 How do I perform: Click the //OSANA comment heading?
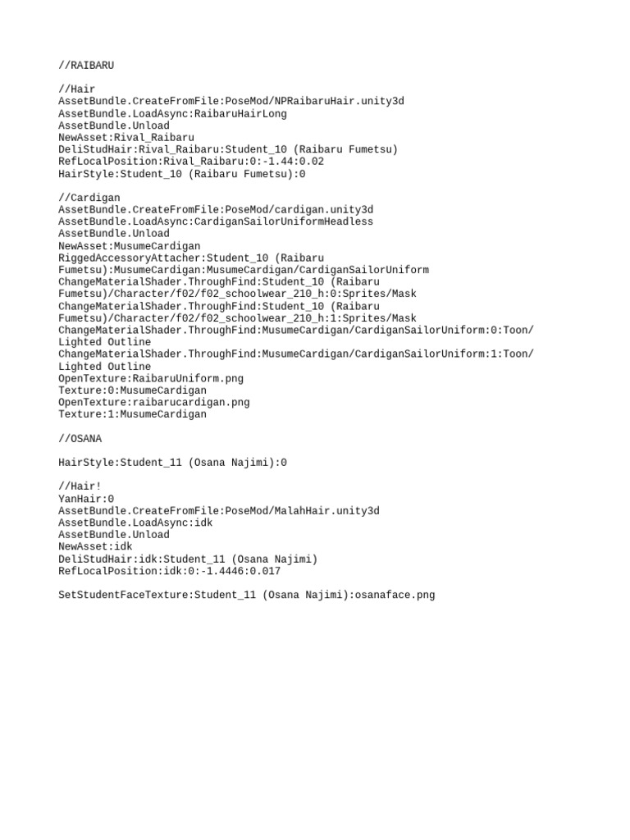coord(80,439)
